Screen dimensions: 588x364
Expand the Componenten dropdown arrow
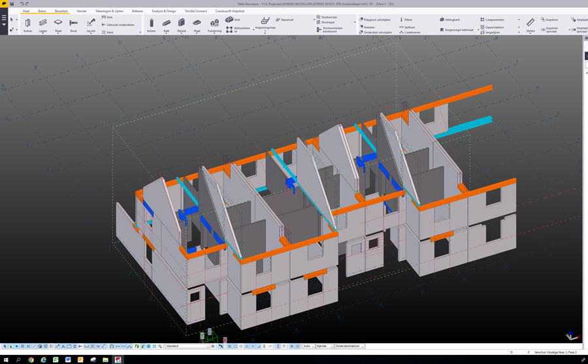point(519,20)
